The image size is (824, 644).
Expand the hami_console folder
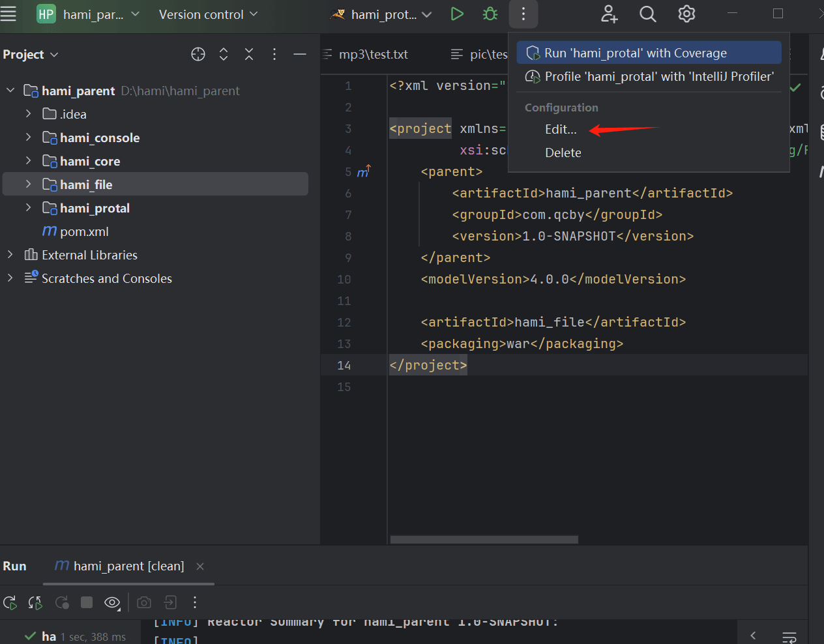pyautogui.click(x=28, y=138)
